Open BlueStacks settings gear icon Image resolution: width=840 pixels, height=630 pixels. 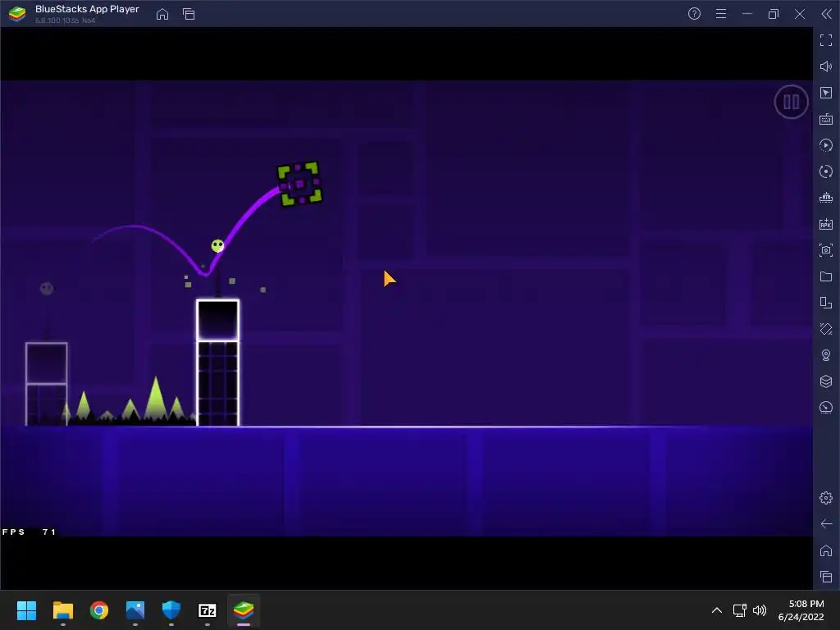point(826,498)
